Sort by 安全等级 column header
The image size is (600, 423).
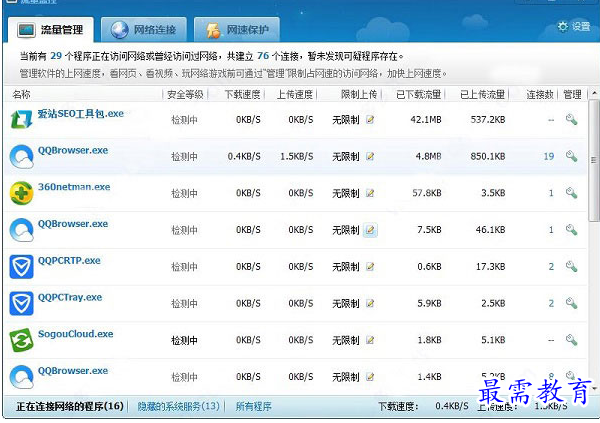point(185,94)
